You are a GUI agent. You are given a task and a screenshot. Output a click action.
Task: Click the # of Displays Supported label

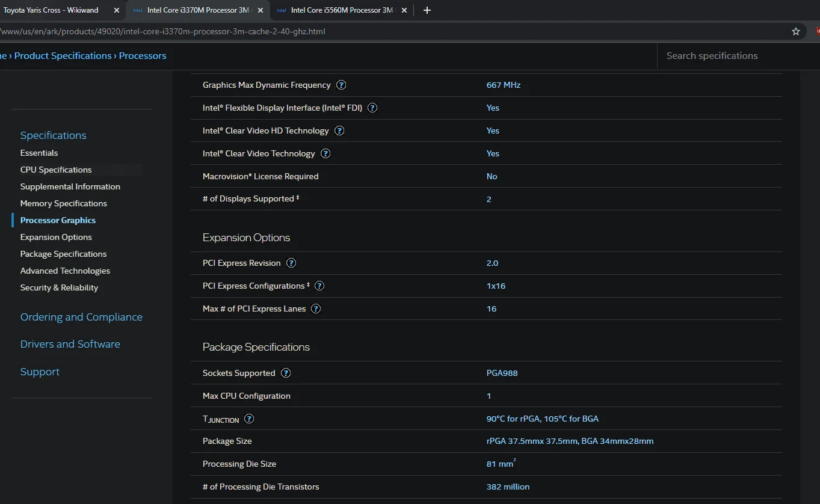click(x=251, y=198)
